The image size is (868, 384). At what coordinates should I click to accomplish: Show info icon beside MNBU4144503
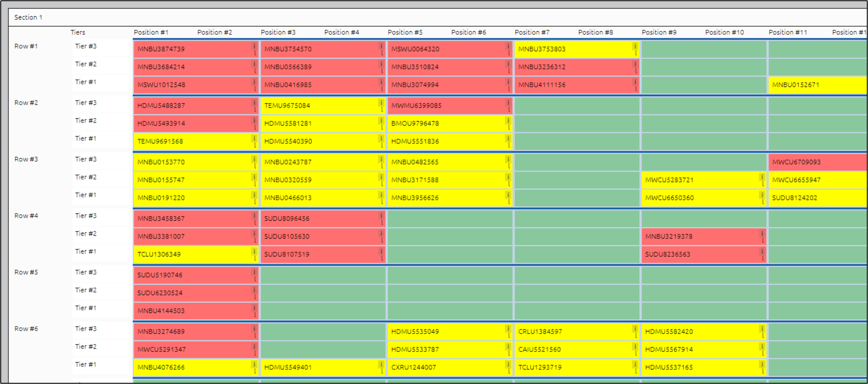(x=255, y=308)
